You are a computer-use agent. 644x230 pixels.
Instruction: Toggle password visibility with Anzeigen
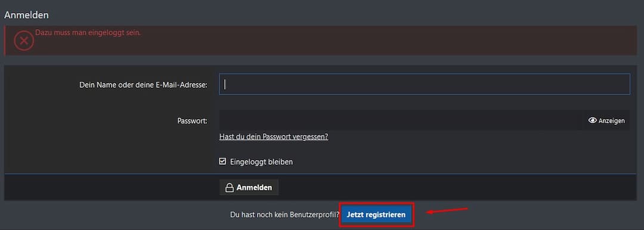point(606,121)
